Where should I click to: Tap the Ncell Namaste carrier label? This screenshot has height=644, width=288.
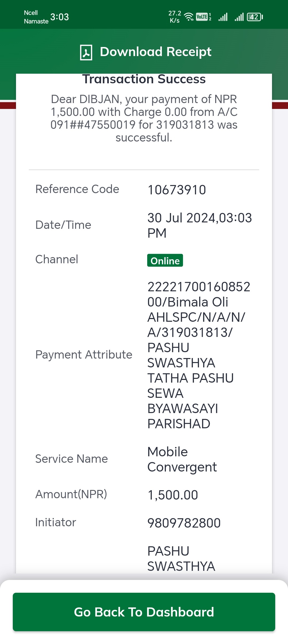pyautogui.click(x=36, y=17)
